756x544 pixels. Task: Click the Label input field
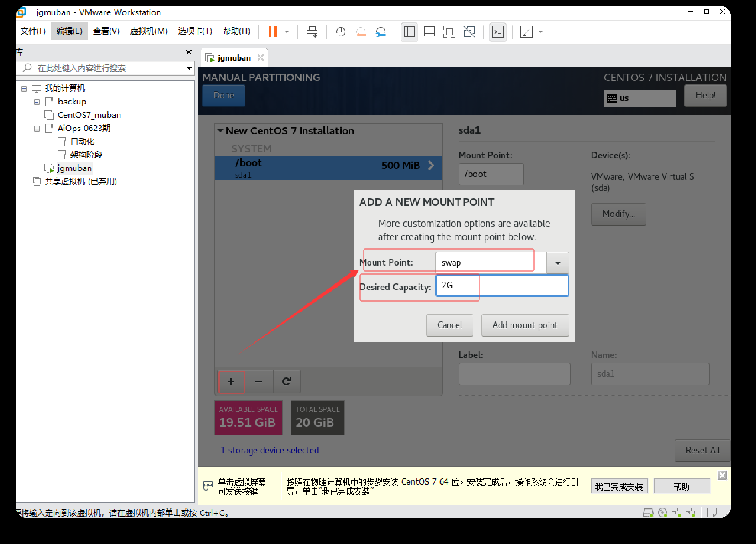click(514, 374)
